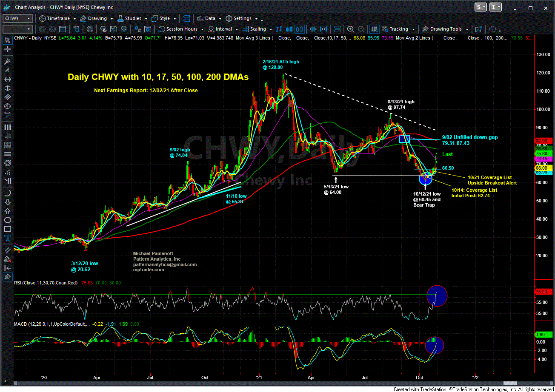Click the stacked panels icon near Style

[187, 18]
